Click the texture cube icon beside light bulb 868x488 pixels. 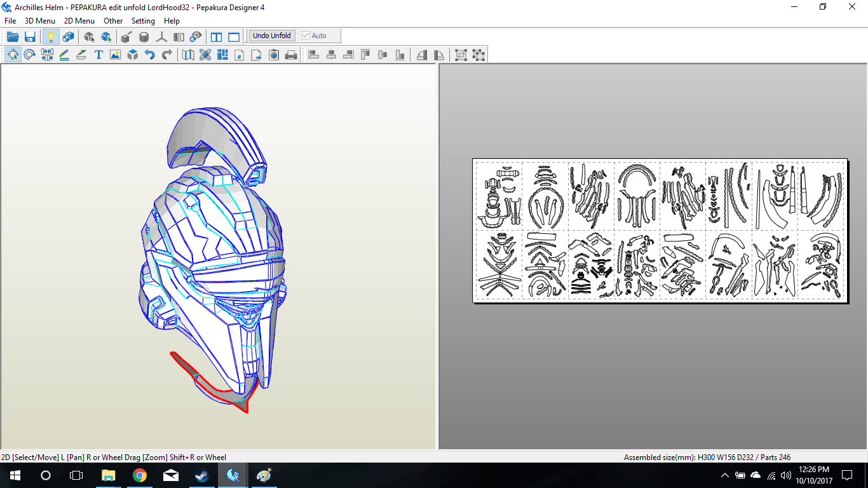[x=68, y=36]
